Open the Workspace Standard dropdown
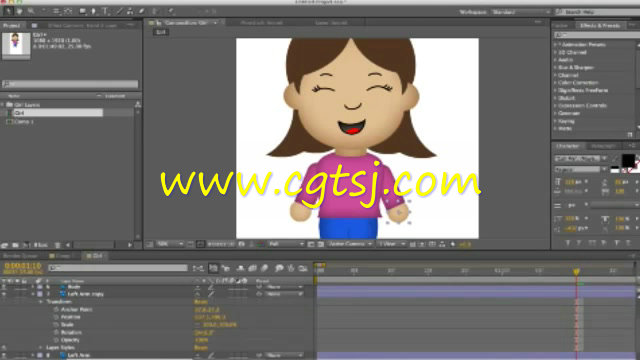 (521, 12)
